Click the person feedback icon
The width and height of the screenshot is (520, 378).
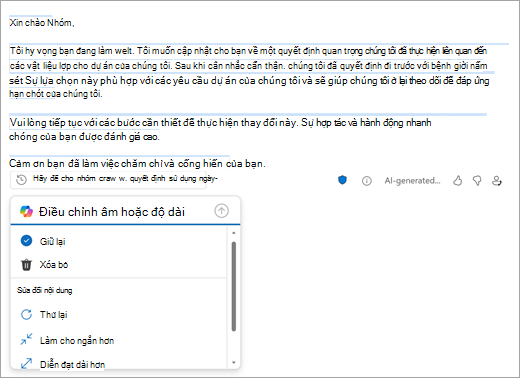(497, 181)
